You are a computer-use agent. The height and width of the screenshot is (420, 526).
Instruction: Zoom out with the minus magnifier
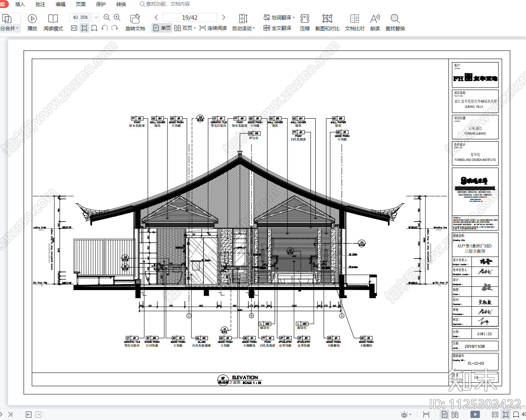coord(107,17)
